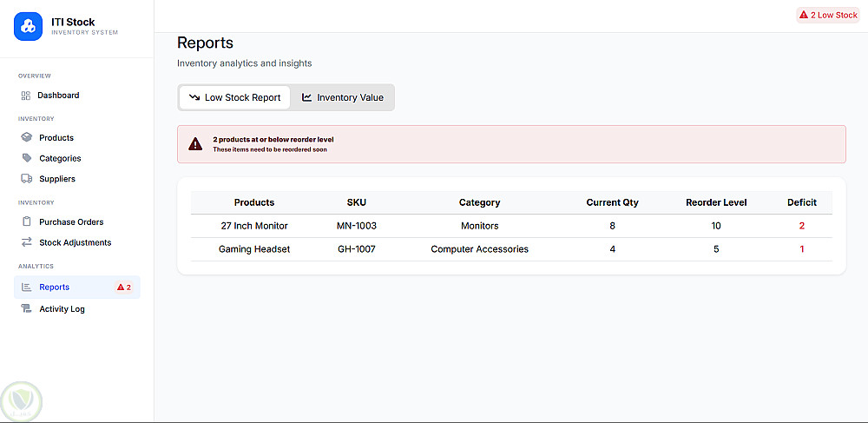Click the red alert triangle in banner
Image resolution: width=868 pixels, height=423 pixels.
[195, 144]
